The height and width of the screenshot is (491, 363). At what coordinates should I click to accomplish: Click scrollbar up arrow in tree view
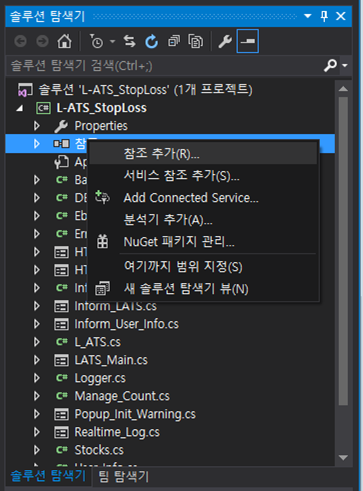(x=343, y=89)
